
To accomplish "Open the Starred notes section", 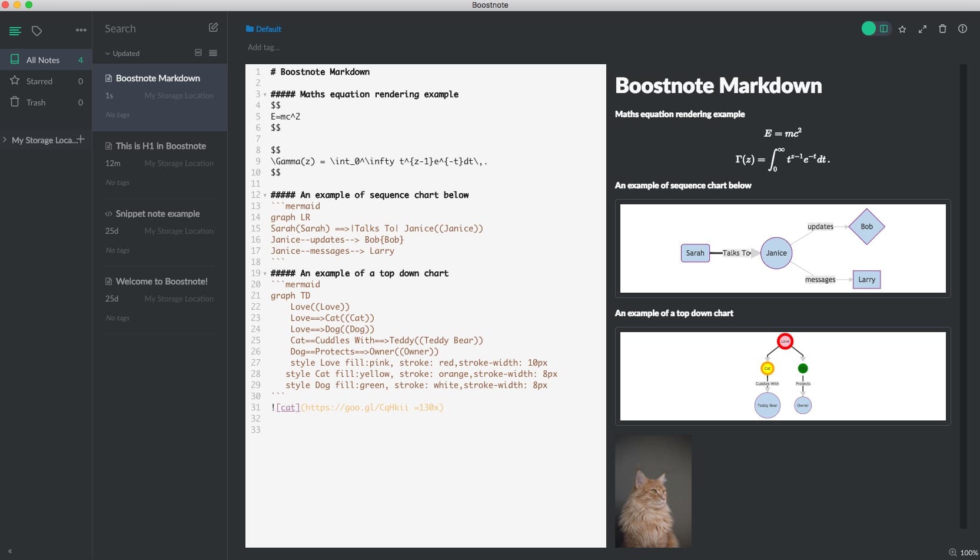I will [46, 81].
